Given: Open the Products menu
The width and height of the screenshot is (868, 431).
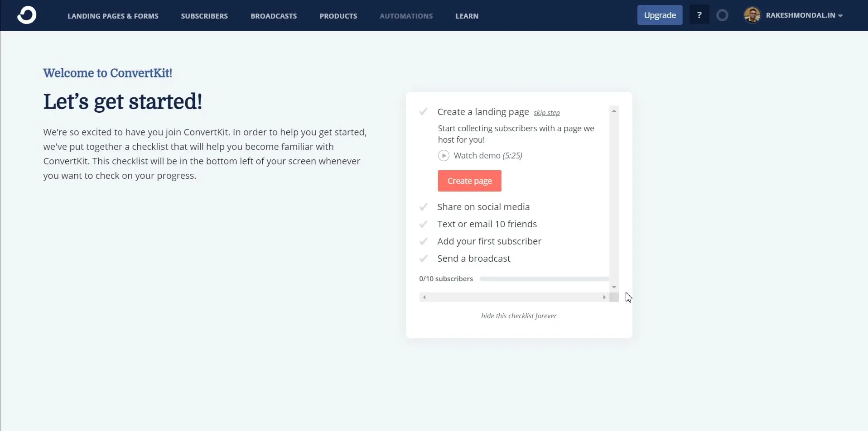Looking at the screenshot, I should 338,16.
